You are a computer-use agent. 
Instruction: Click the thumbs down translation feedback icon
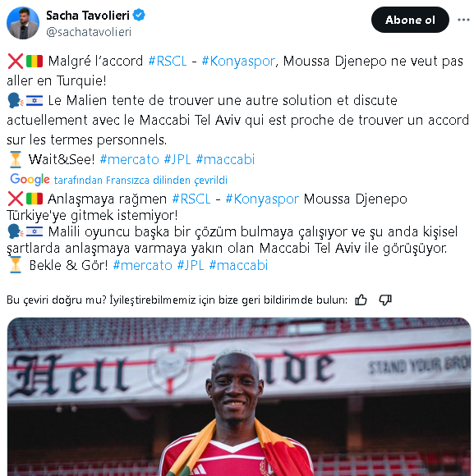point(385,300)
